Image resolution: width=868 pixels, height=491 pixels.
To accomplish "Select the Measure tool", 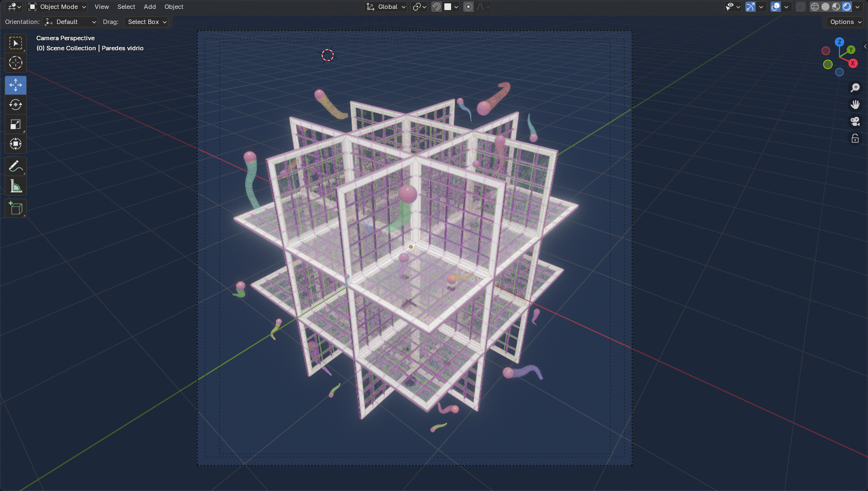I will tap(15, 186).
